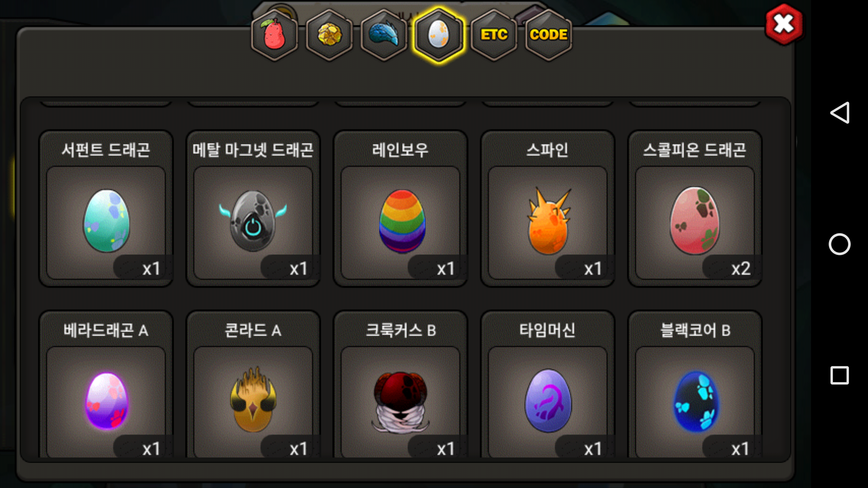
Task: Tap the Android back triangle button
Action: point(840,113)
